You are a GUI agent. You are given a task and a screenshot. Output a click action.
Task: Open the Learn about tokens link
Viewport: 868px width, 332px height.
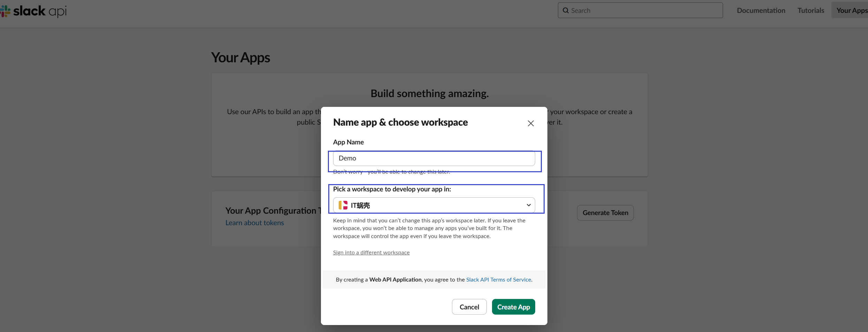tap(255, 223)
